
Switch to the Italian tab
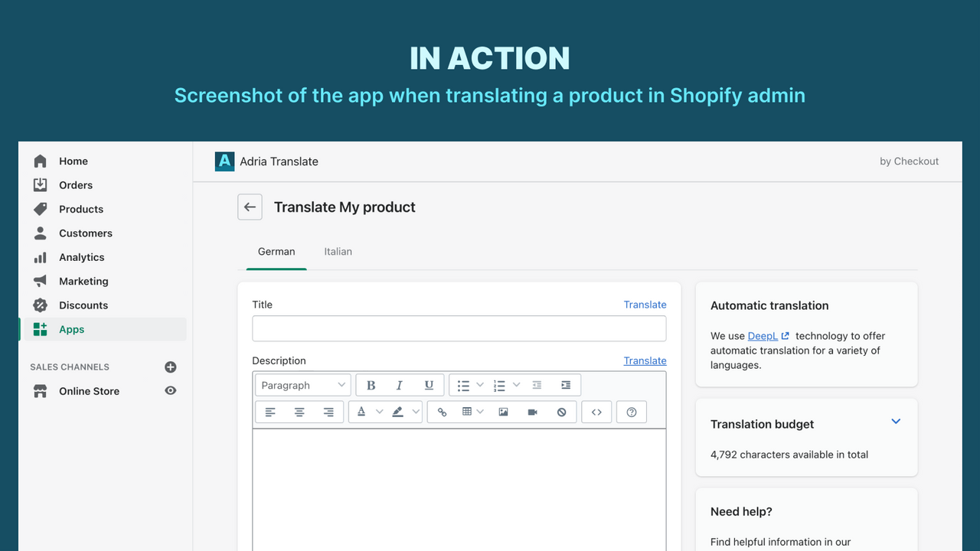pos(338,251)
